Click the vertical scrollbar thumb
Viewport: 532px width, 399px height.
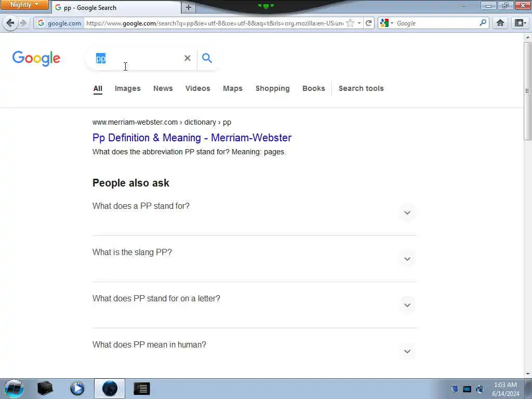point(527,91)
